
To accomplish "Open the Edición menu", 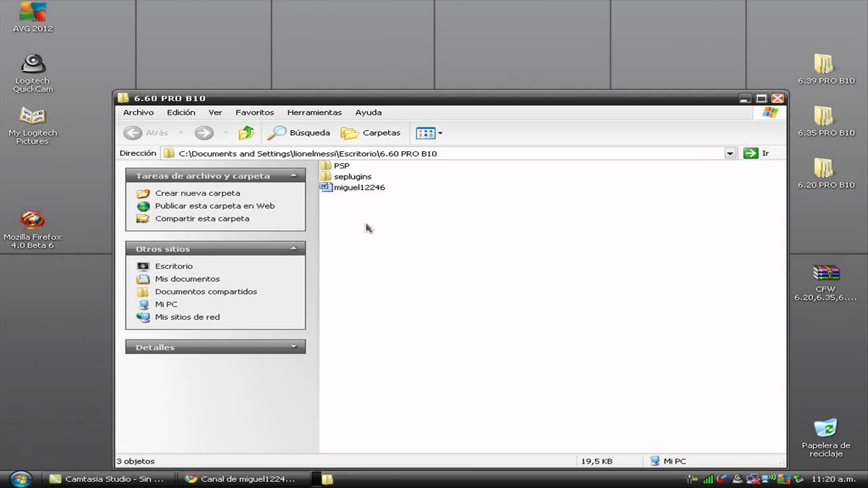I will pos(181,113).
